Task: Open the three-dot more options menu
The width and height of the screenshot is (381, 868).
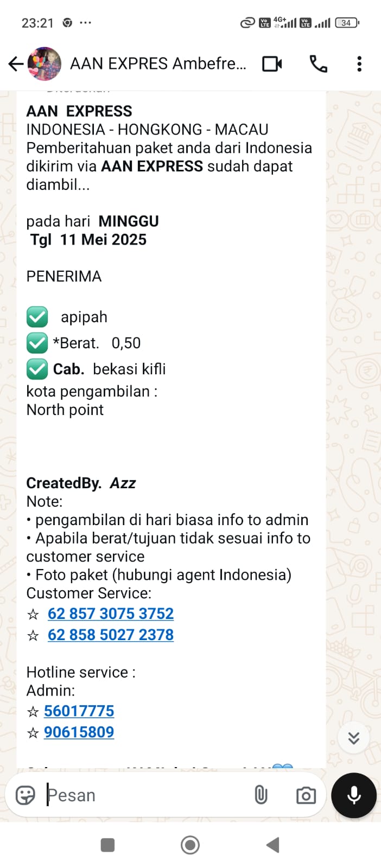Action: [x=359, y=64]
